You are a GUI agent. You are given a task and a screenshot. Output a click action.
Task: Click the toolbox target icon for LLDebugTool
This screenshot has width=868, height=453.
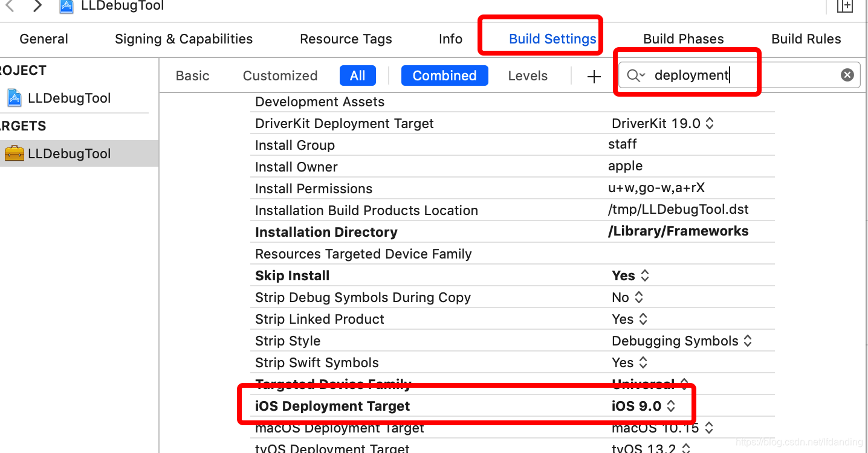tap(15, 153)
